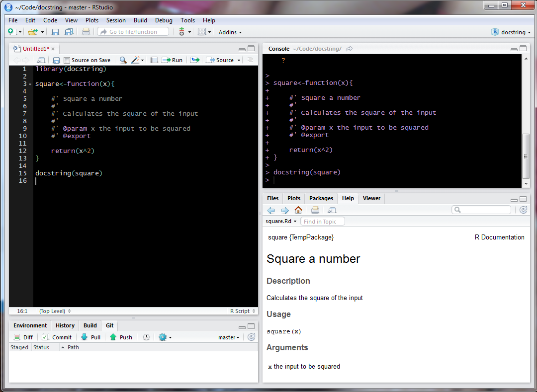Save current document from main toolbar

pos(55,32)
